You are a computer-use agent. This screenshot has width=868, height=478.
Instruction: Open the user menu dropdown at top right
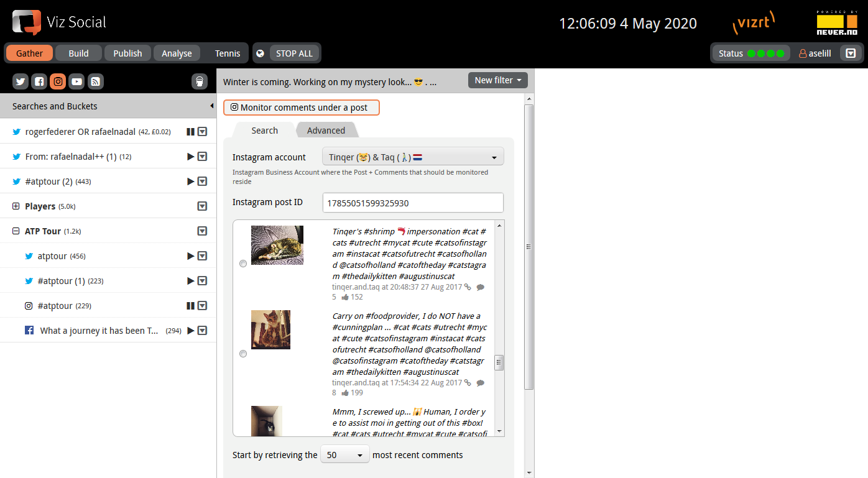click(851, 53)
